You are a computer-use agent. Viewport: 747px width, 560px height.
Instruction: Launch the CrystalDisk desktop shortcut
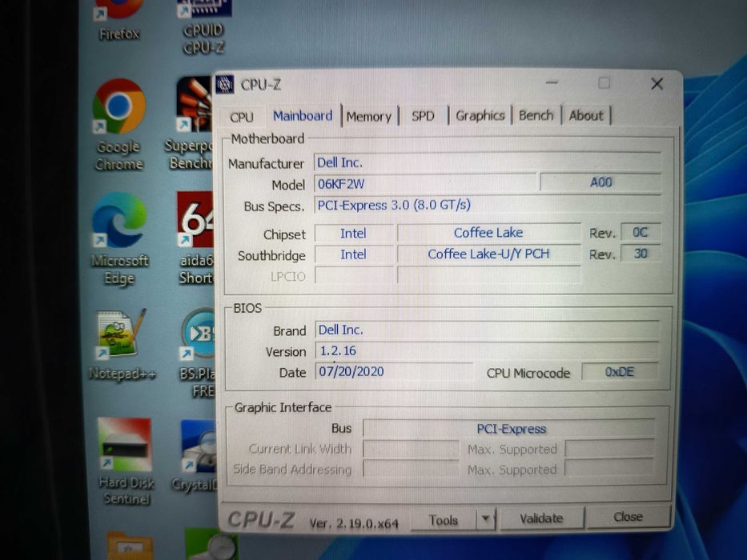pos(195,457)
